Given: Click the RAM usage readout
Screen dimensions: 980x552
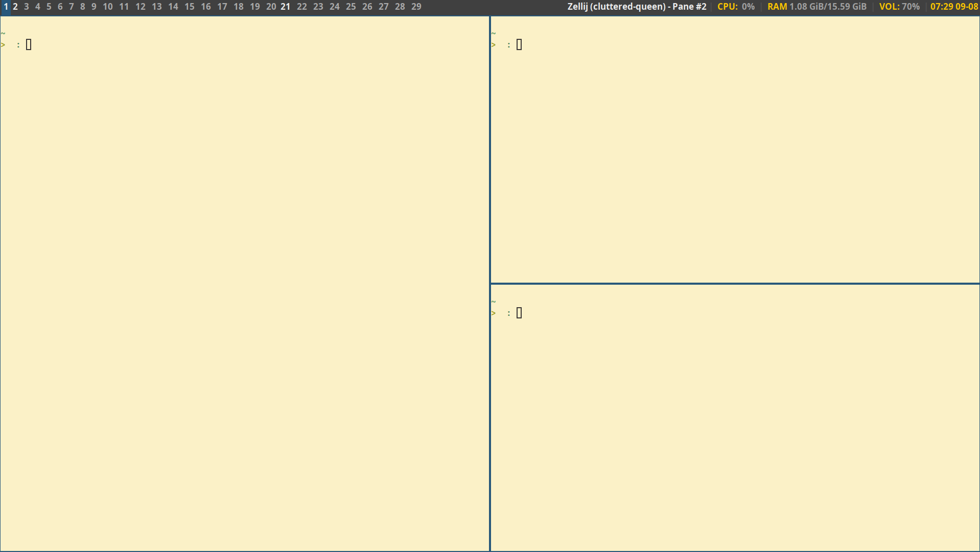Looking at the screenshot, I should [x=817, y=7].
